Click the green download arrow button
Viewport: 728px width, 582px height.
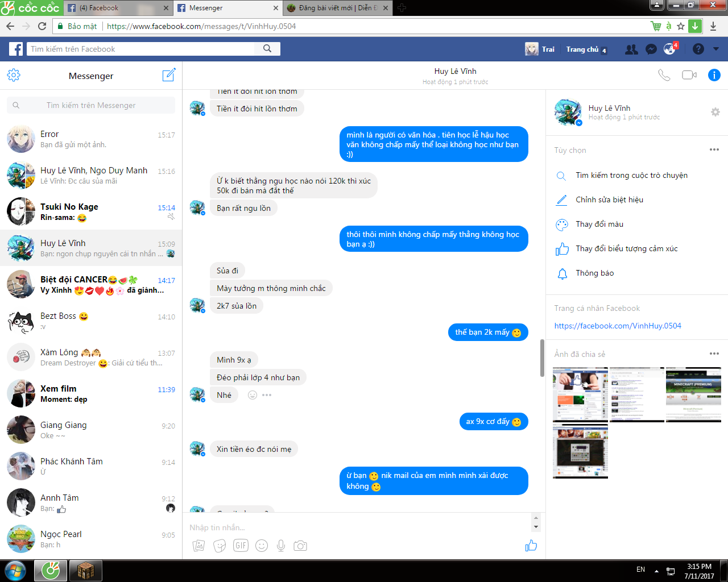695,26
